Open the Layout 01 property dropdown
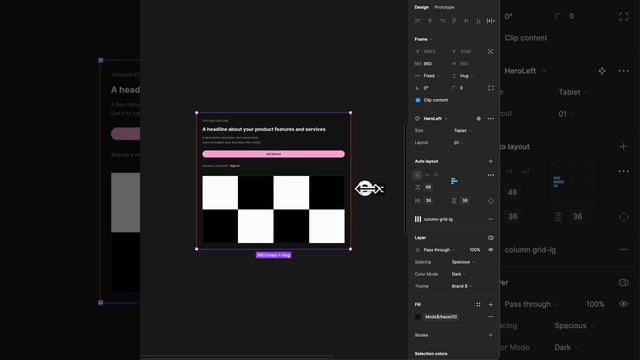The height and width of the screenshot is (360, 640). [x=458, y=143]
